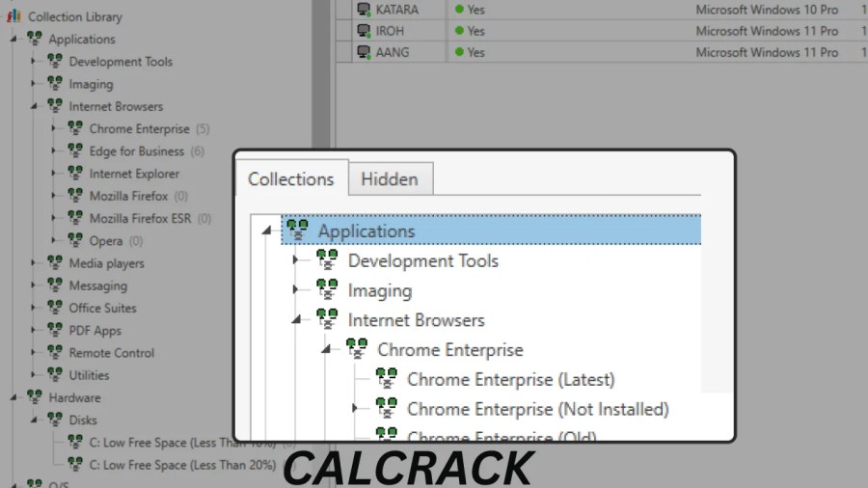Image resolution: width=868 pixels, height=488 pixels.
Task: Click the Opera collection icon
Action: (75, 240)
